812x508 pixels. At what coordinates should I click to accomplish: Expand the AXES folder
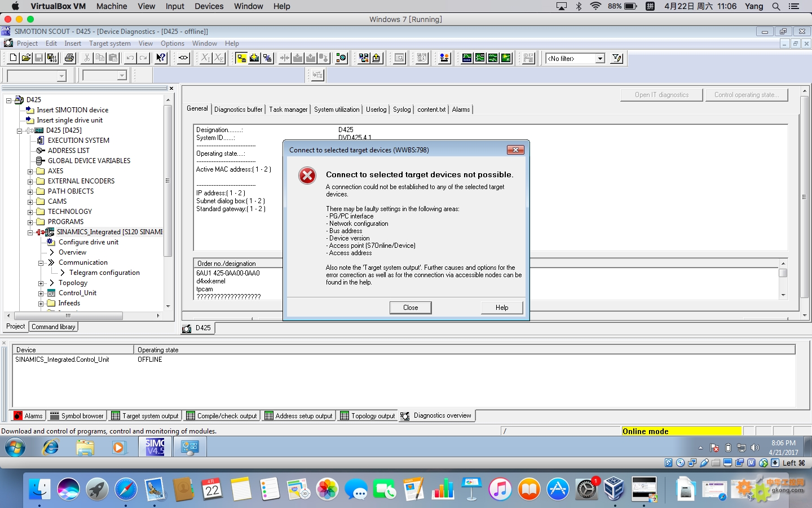30,171
